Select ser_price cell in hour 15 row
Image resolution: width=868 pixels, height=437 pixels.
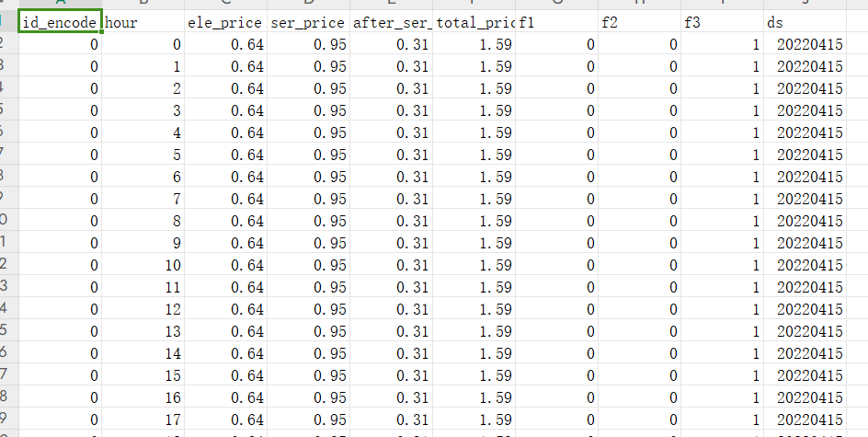308,375
